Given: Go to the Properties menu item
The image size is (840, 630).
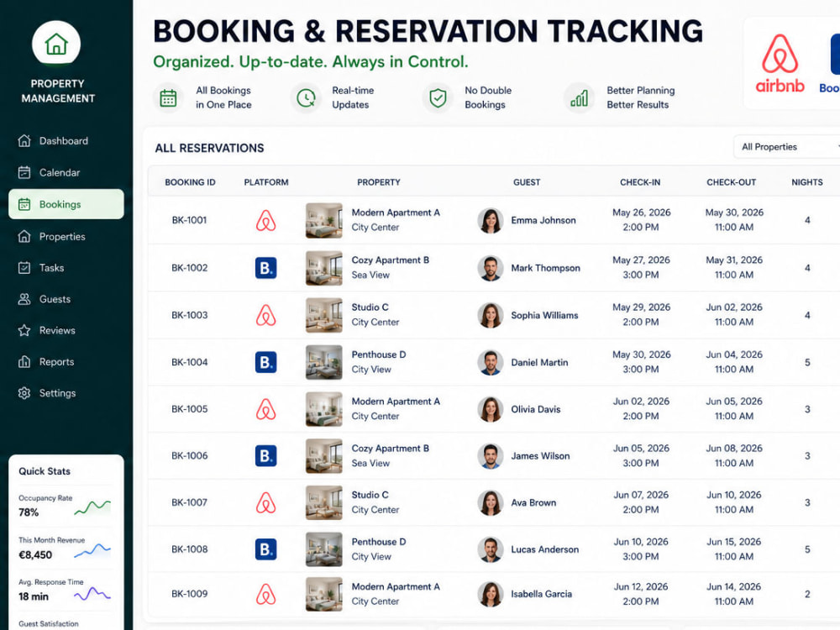Looking at the screenshot, I should [x=66, y=236].
